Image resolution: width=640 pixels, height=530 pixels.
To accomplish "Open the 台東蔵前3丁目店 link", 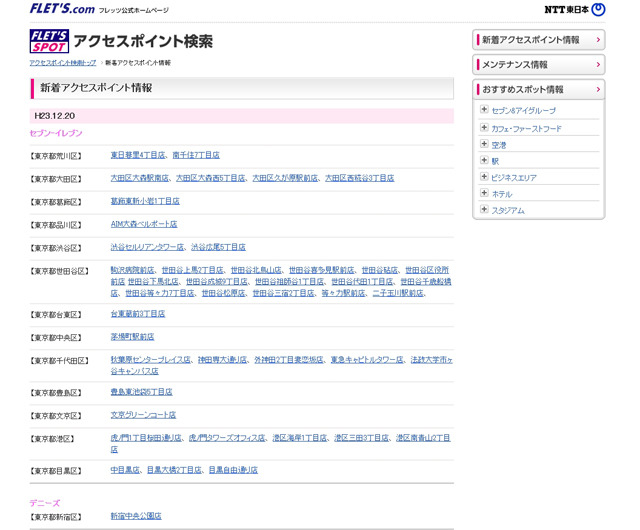I will pyautogui.click(x=138, y=314).
